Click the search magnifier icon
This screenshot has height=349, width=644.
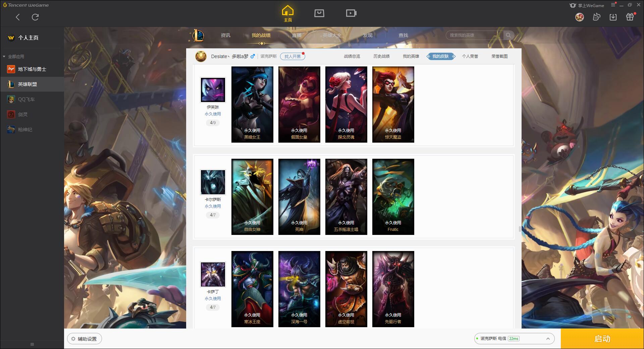(x=508, y=35)
